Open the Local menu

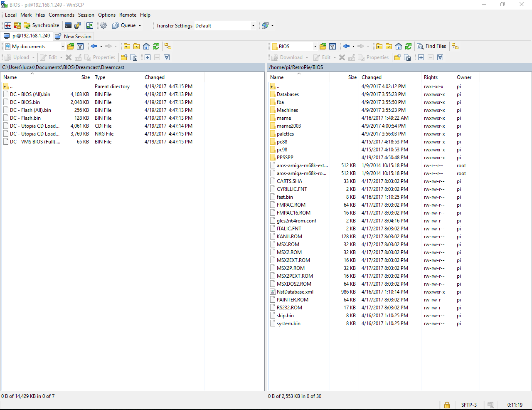pos(11,15)
